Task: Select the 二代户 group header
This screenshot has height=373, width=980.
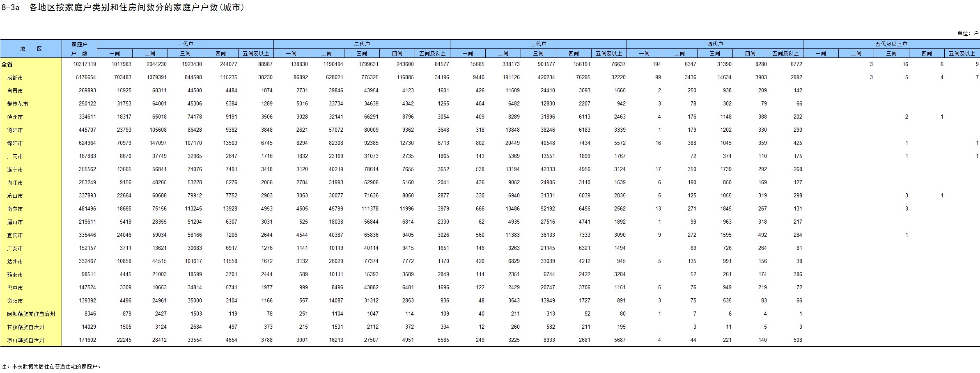Action: pyautogui.click(x=362, y=44)
